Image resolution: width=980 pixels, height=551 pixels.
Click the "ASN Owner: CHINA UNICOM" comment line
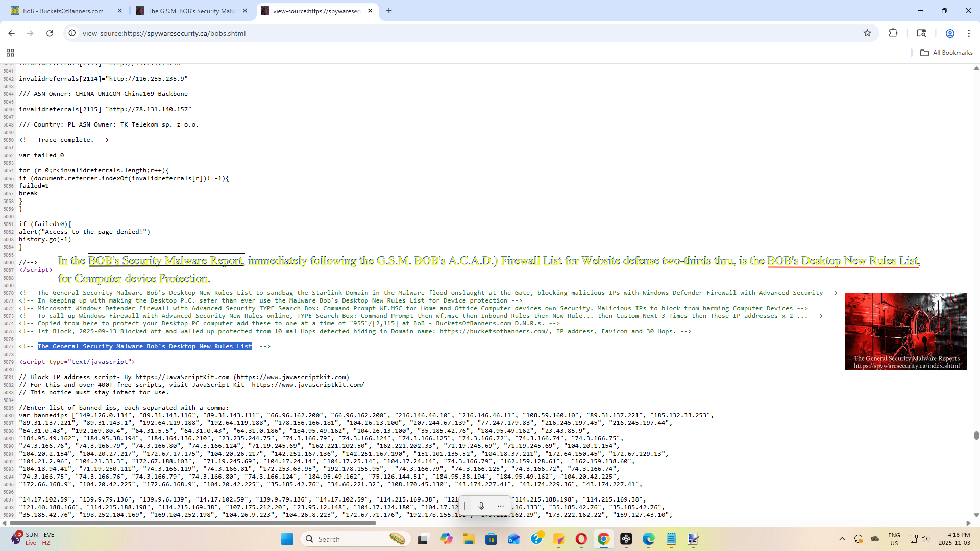(103, 94)
